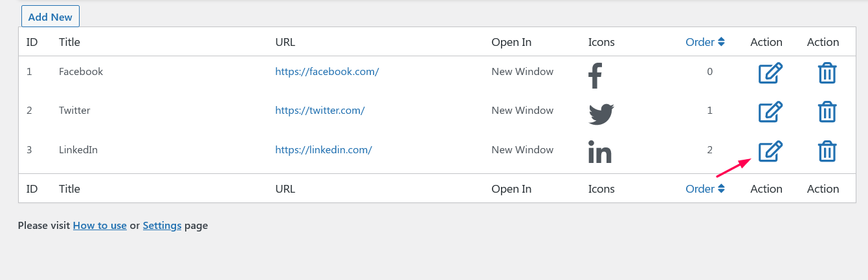Open the https://twitter.com/ link
The height and width of the screenshot is (280, 868).
[320, 111]
